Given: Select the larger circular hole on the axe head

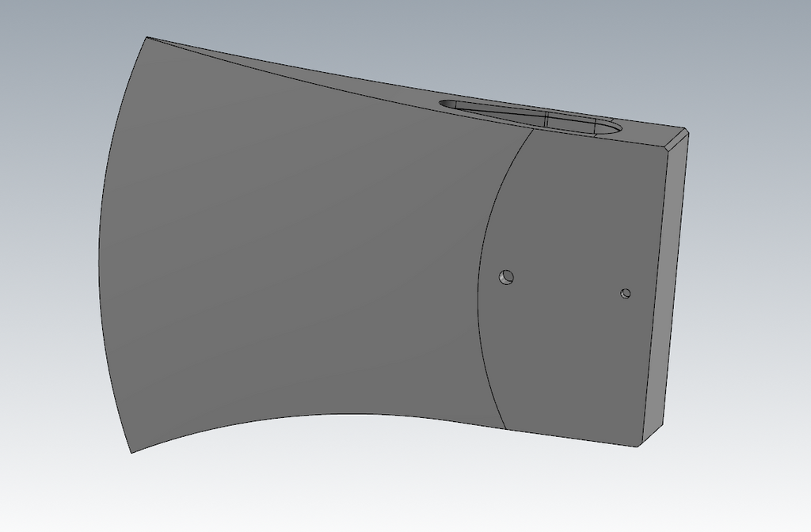Looking at the screenshot, I should coord(506,277).
